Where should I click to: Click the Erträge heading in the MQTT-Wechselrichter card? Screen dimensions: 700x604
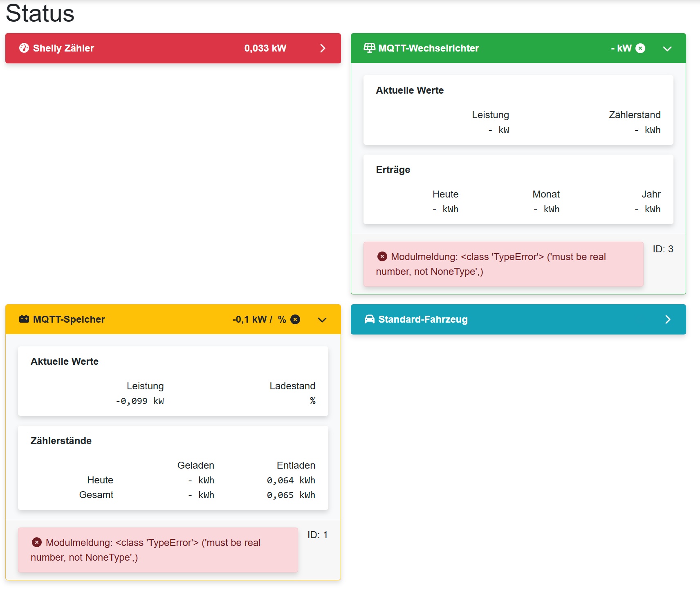coord(393,170)
